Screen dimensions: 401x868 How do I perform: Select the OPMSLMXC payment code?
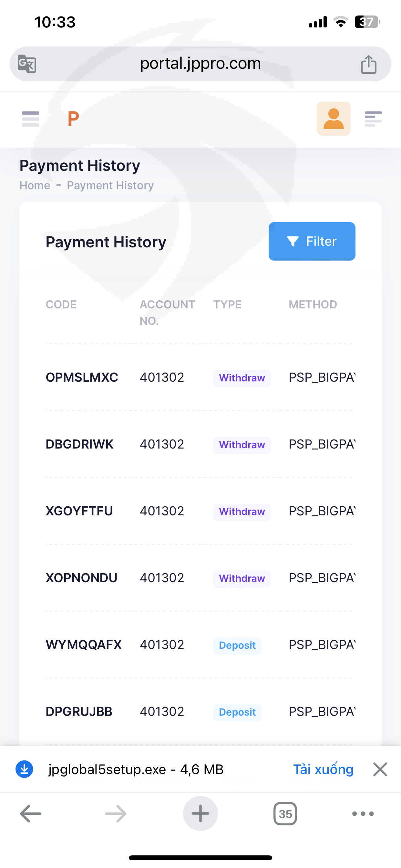82,377
